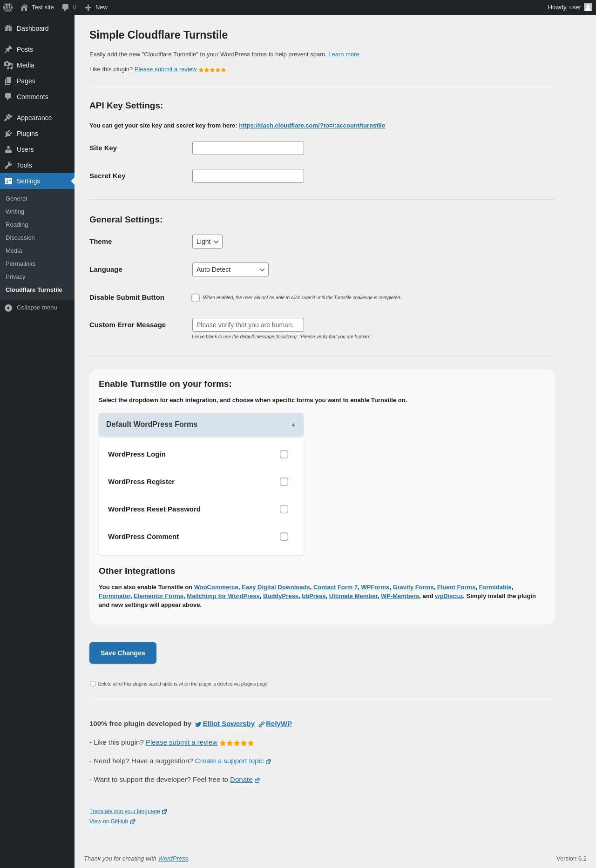Click the comments bubble icon in admin bar

pos(65,7)
